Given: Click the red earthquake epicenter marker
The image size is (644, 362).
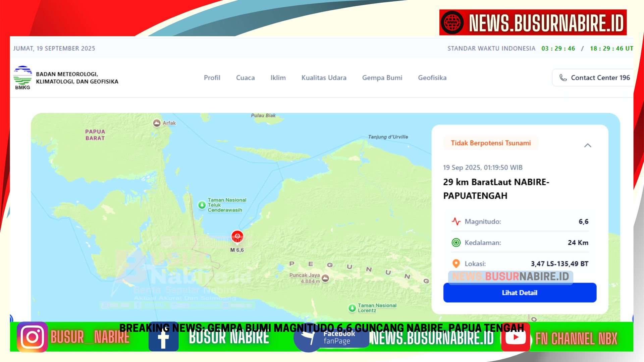Looking at the screenshot, I should [x=237, y=236].
